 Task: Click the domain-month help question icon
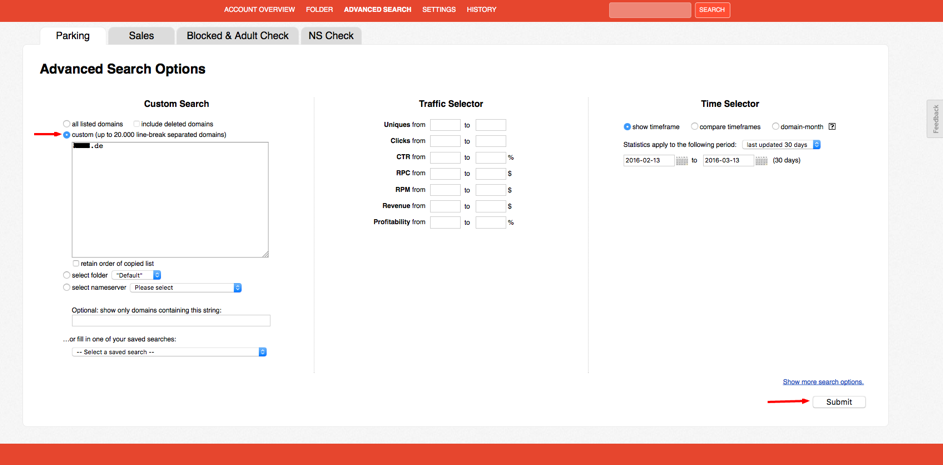(832, 127)
